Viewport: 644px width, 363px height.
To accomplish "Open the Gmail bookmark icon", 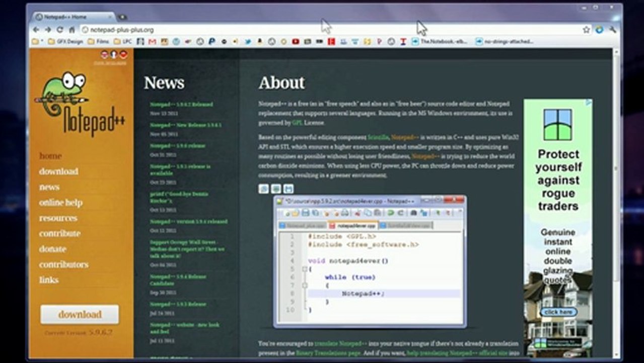I will [152, 42].
